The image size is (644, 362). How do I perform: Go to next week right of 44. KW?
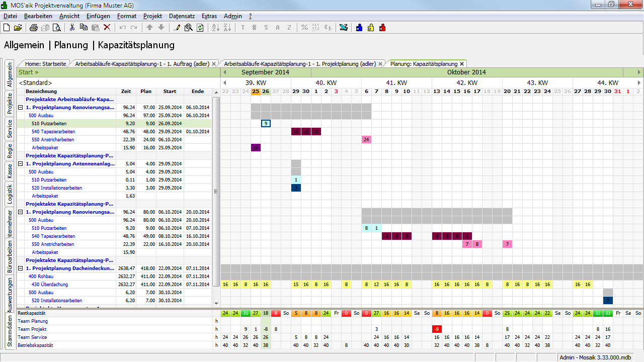[x=639, y=82]
